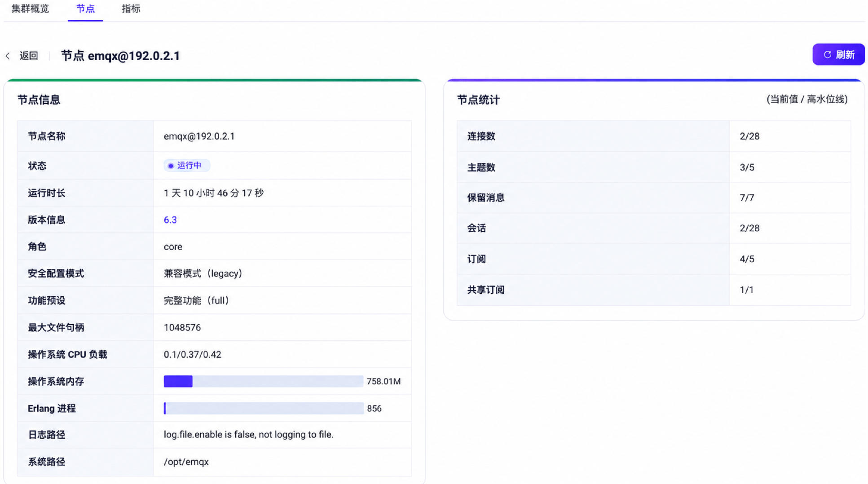The width and height of the screenshot is (868, 484).
Task: Click the 会话 row label
Action: tap(476, 228)
